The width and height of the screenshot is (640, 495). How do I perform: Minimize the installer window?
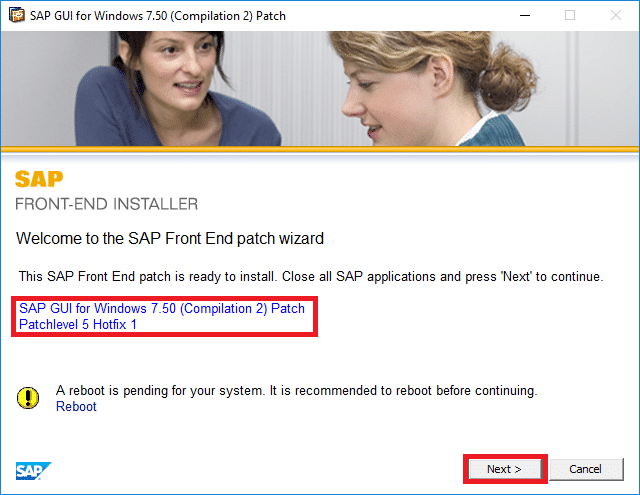(525, 16)
